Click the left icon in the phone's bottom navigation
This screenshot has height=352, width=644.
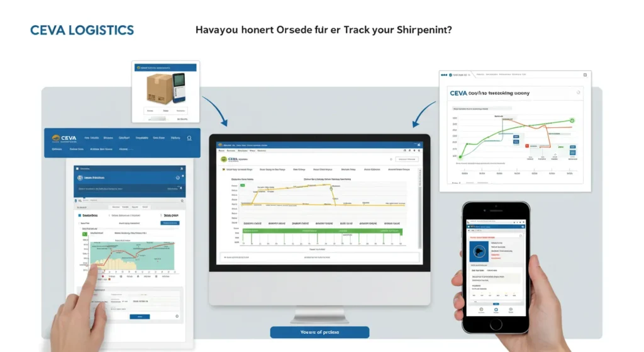coord(481,310)
